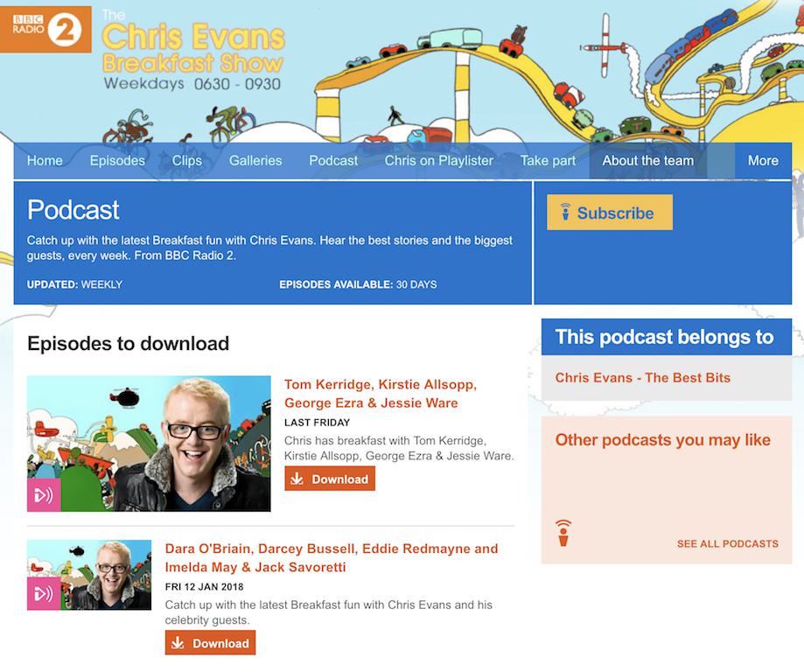Click the BBC Radio 2 logo
Screen dimensions: 804x672
[x=45, y=27]
